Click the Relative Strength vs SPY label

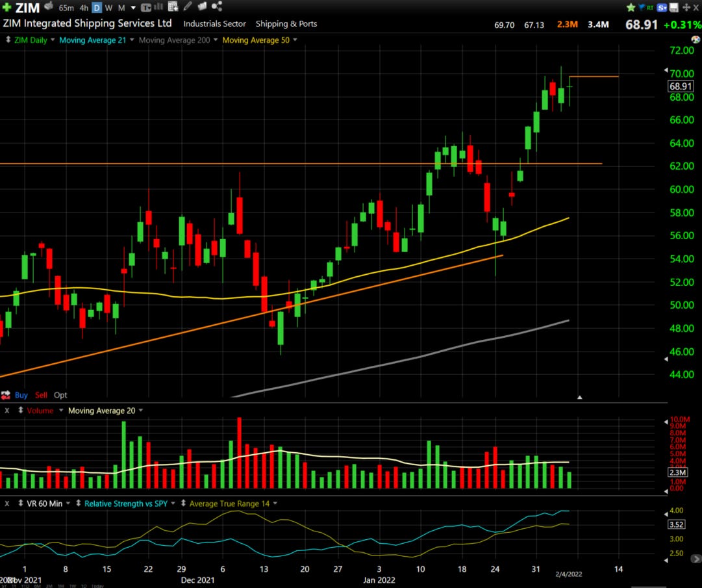tap(126, 504)
